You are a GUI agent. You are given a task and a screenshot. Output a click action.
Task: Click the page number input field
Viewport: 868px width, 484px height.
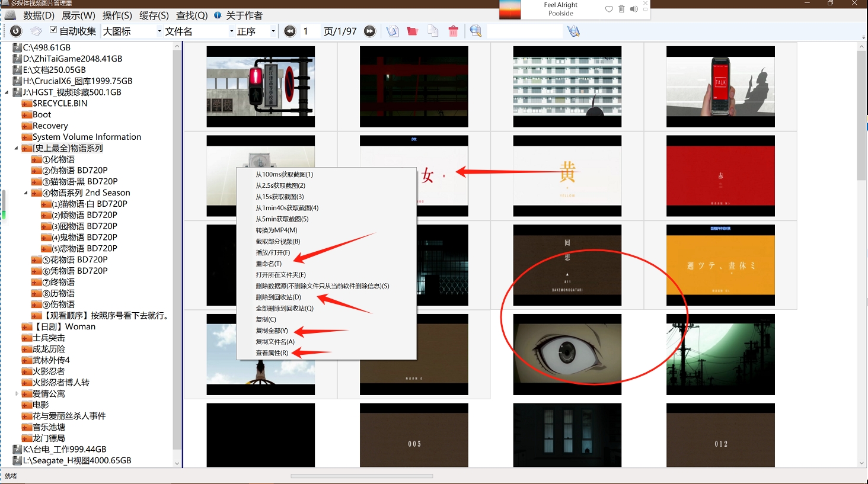pos(311,31)
